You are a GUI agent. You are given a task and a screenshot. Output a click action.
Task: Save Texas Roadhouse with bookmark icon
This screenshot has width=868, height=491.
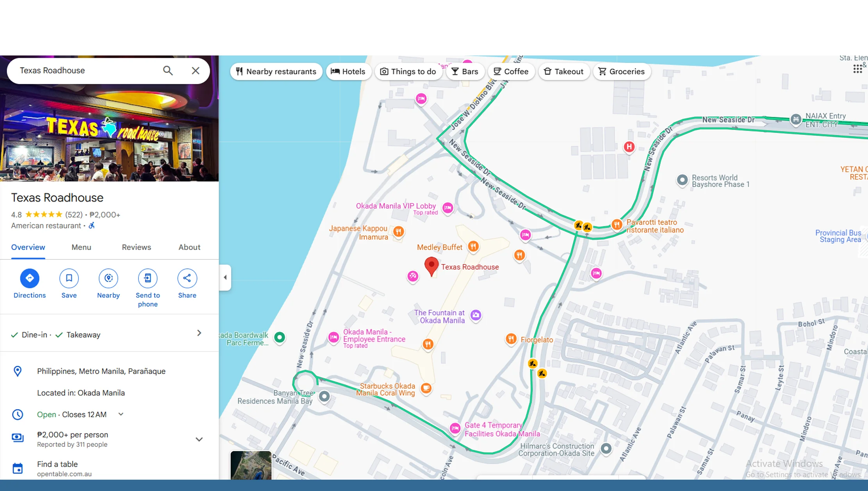point(69,278)
